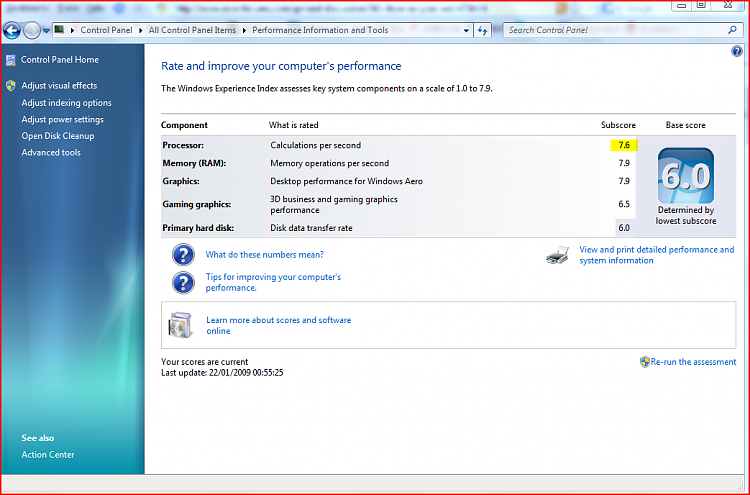Open Adjust power settings
The image size is (750, 495).
(63, 120)
